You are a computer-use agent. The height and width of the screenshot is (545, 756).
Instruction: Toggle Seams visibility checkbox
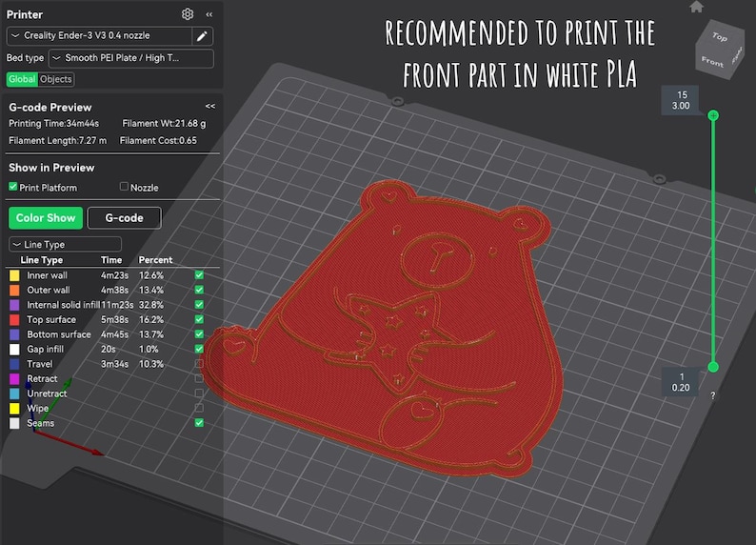click(x=199, y=422)
